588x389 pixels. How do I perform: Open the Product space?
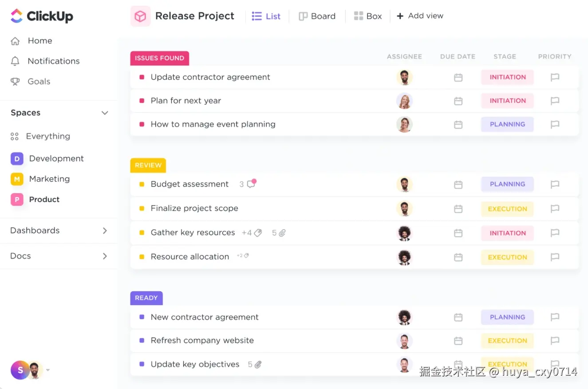(x=44, y=199)
